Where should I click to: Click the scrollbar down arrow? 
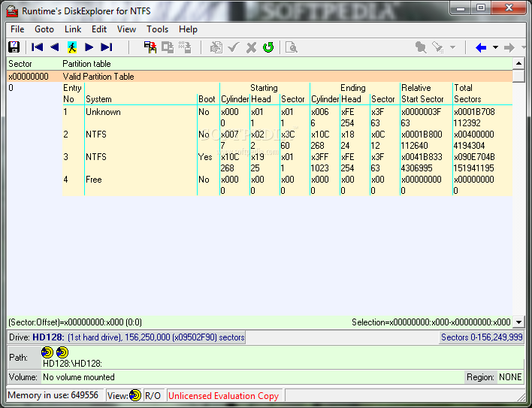click(518, 322)
